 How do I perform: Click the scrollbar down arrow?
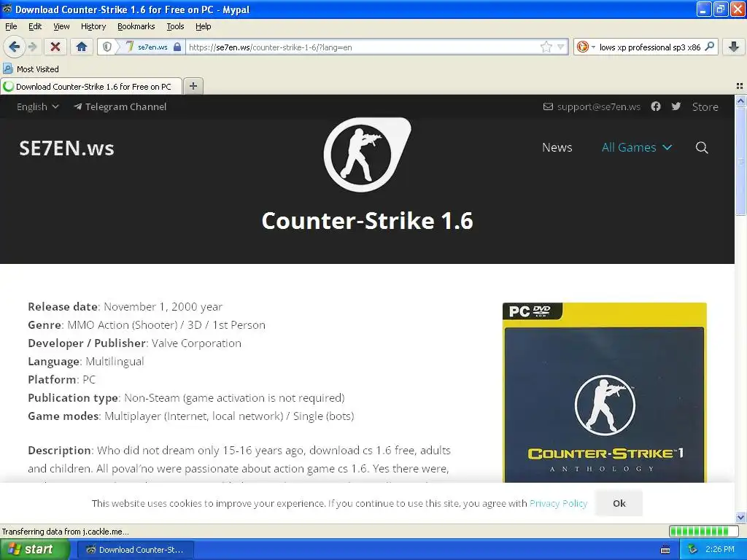740,517
